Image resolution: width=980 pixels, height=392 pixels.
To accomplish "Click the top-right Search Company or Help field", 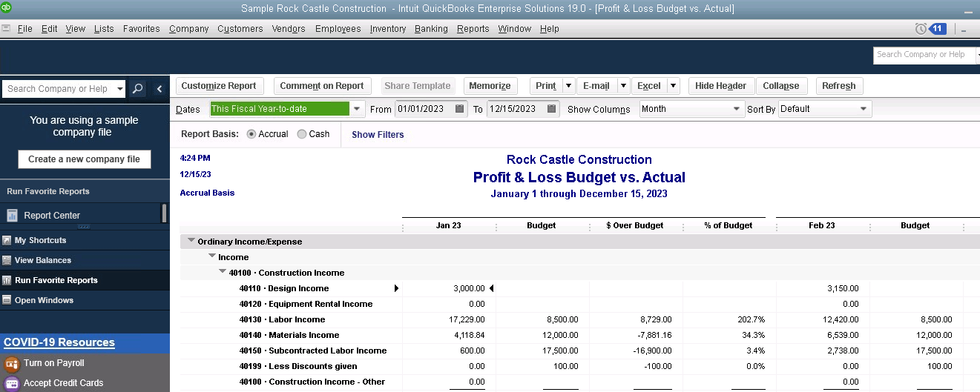I will (x=925, y=55).
